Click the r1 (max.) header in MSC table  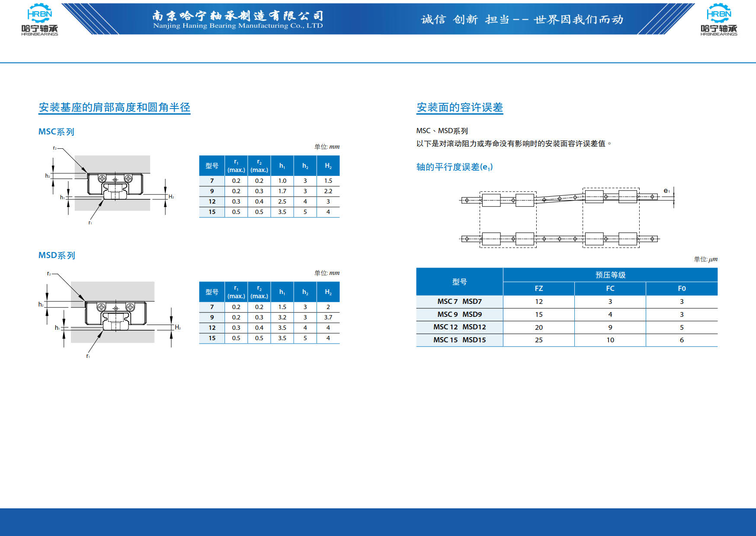click(x=236, y=166)
